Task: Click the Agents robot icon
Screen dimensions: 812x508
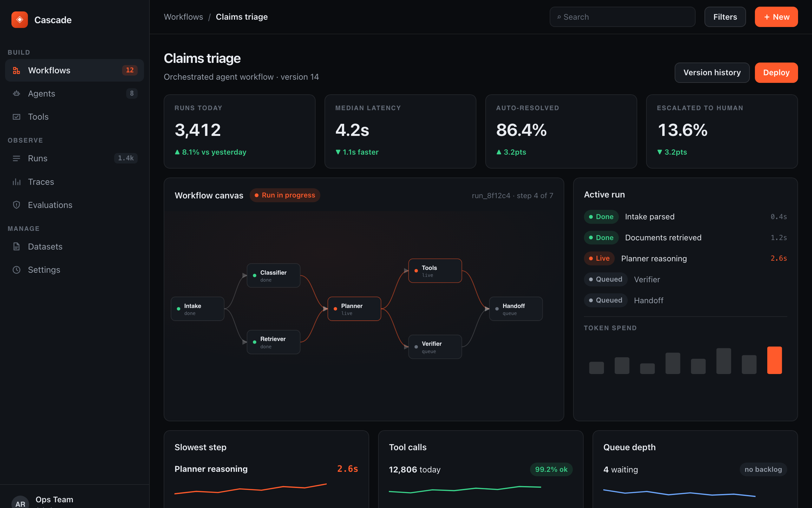Action: pos(16,93)
